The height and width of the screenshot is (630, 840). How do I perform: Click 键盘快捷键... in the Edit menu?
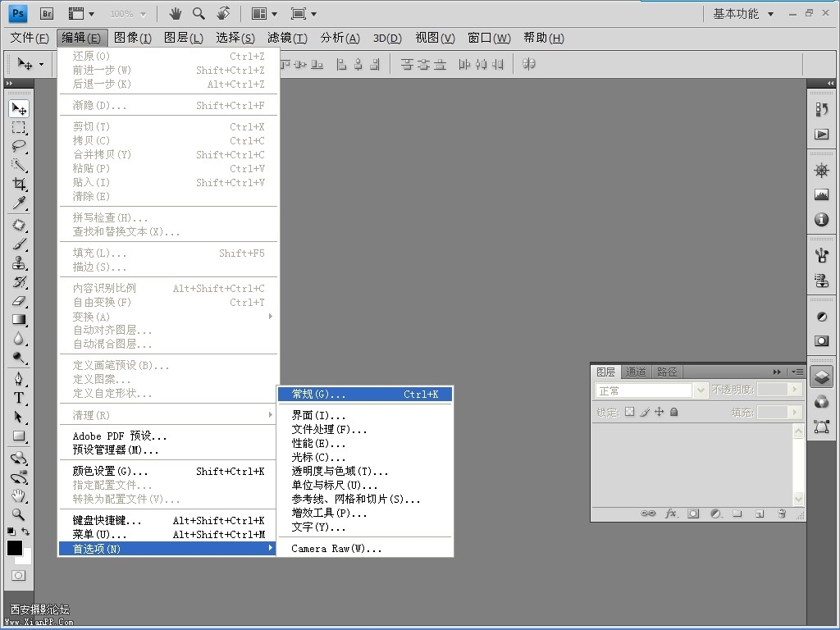click(x=107, y=520)
